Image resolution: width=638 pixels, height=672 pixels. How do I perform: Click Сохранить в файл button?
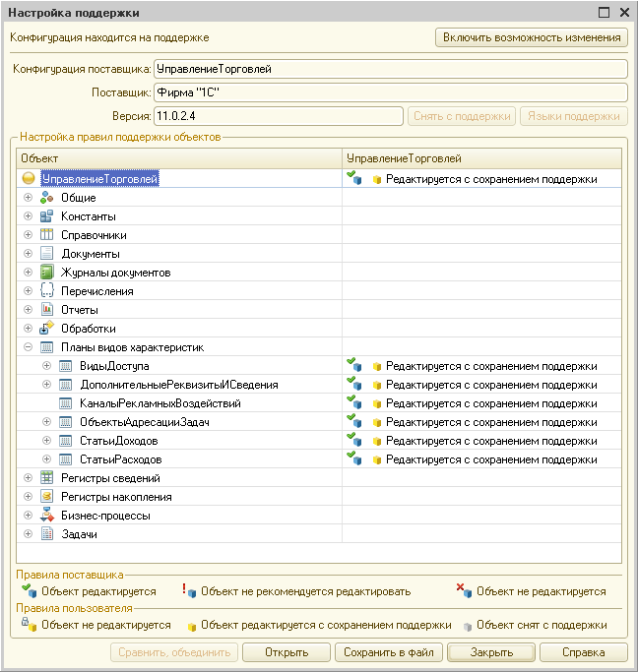point(389,652)
